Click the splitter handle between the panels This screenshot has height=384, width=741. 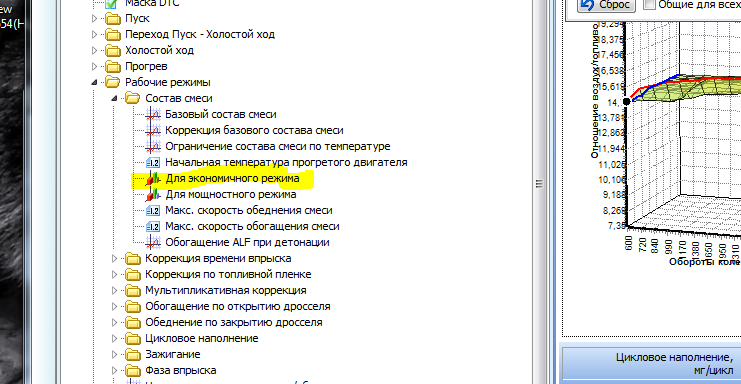click(x=539, y=184)
